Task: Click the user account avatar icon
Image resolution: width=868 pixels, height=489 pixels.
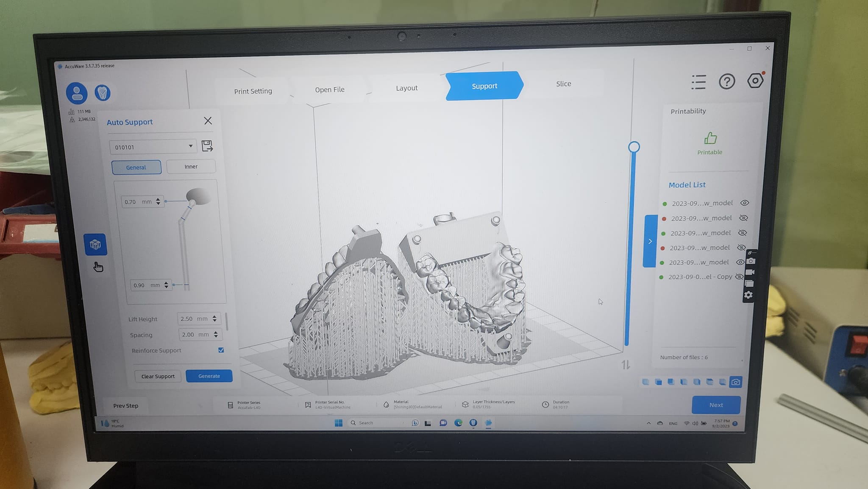Action: (77, 93)
